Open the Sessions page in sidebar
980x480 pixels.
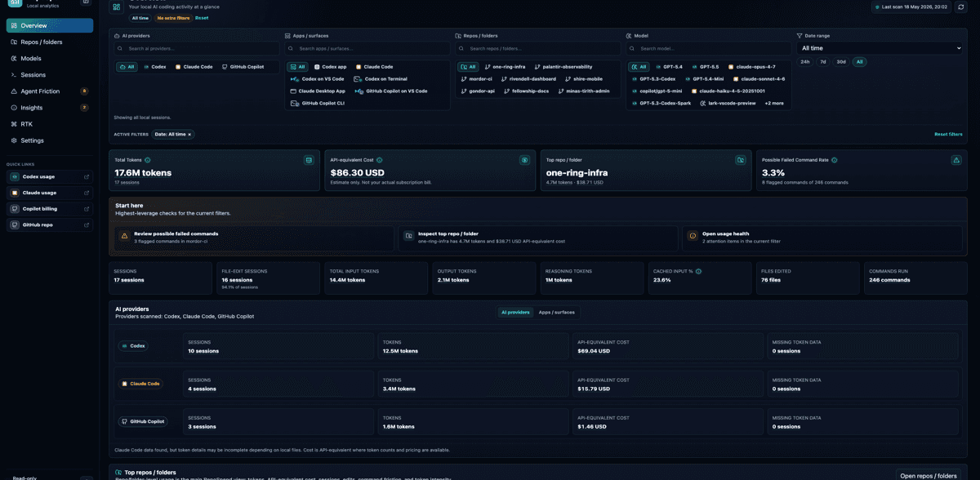tap(50, 75)
